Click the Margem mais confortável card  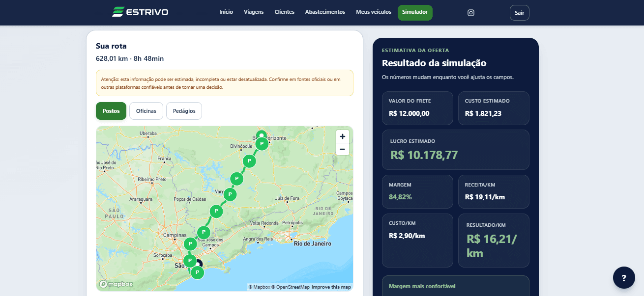pos(456,286)
